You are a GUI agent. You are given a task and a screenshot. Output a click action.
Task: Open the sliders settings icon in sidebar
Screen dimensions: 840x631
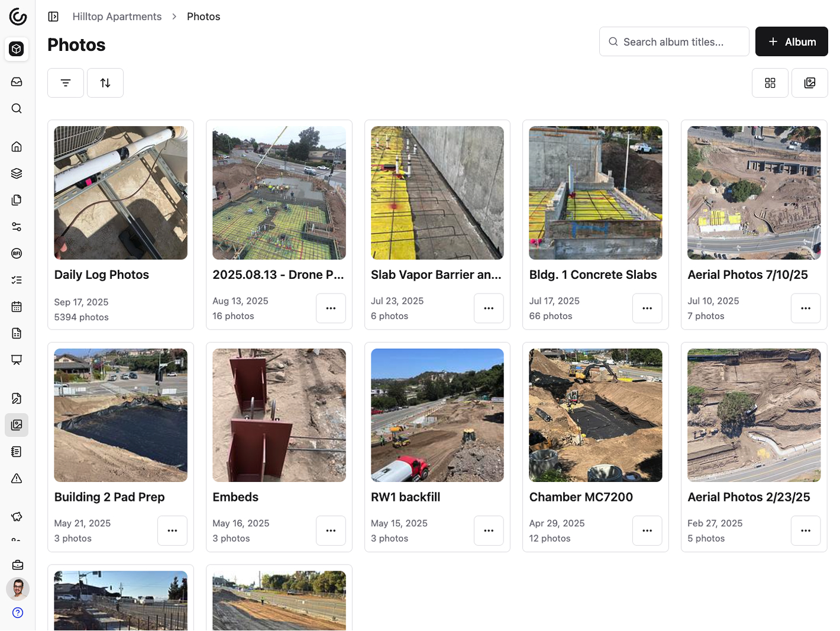pyautogui.click(x=17, y=227)
